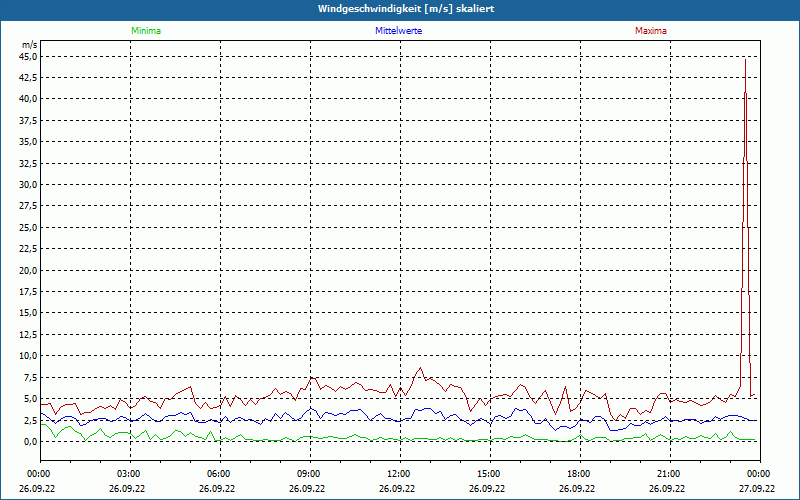Image resolution: width=800 pixels, height=500 pixels.
Task: Click the 03:00 time axis label
Action: 127,474
